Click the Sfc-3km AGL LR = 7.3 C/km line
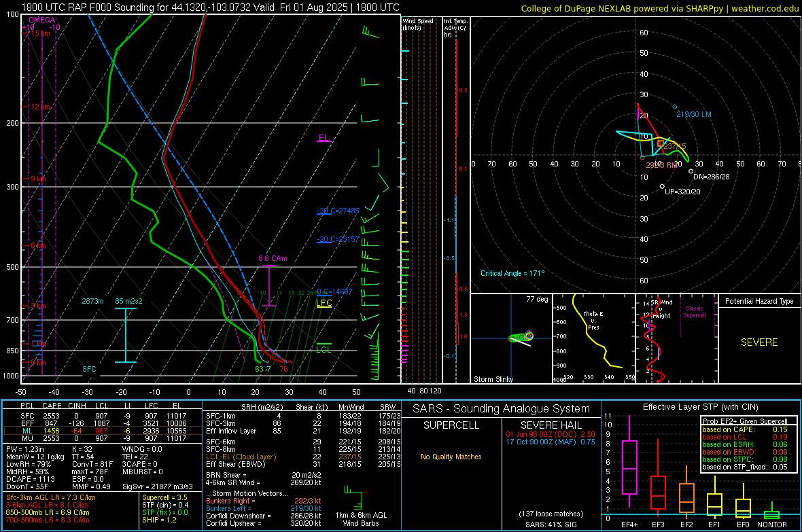Viewport: 802px width, 532px height. (51, 498)
